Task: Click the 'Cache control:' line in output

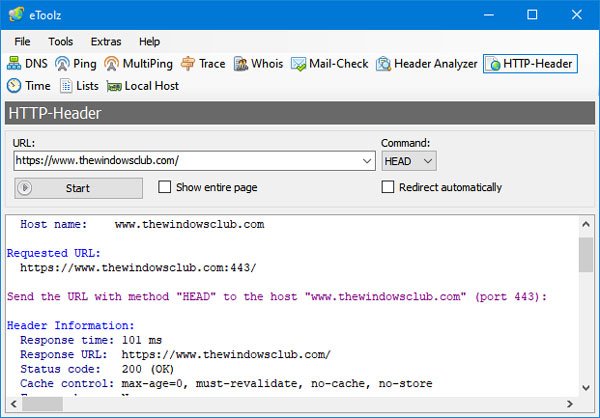Action: (226, 384)
